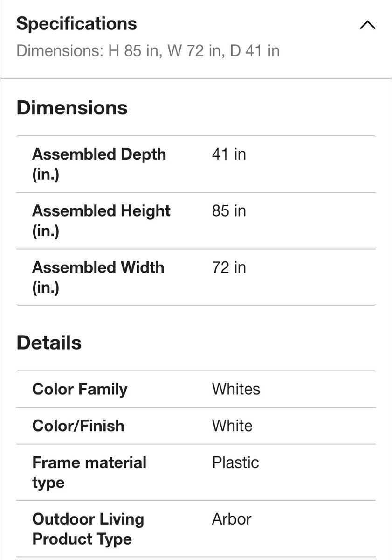Click the 72 in width value
This screenshot has width=392, height=560.
[229, 267]
